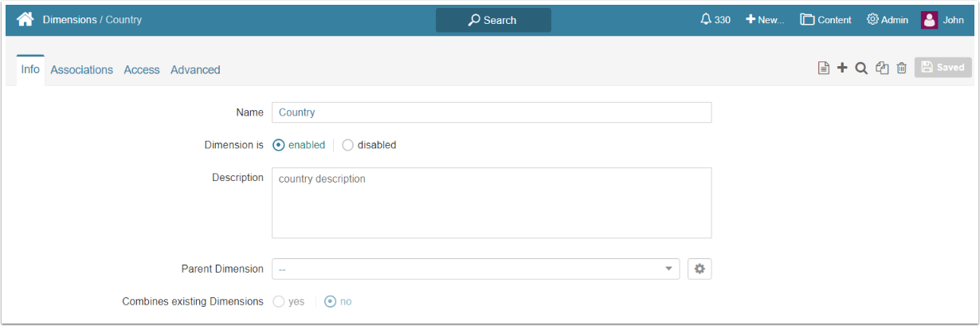This screenshot has height=326, width=980.
Task: Select the enabled radio button
Action: (x=279, y=145)
